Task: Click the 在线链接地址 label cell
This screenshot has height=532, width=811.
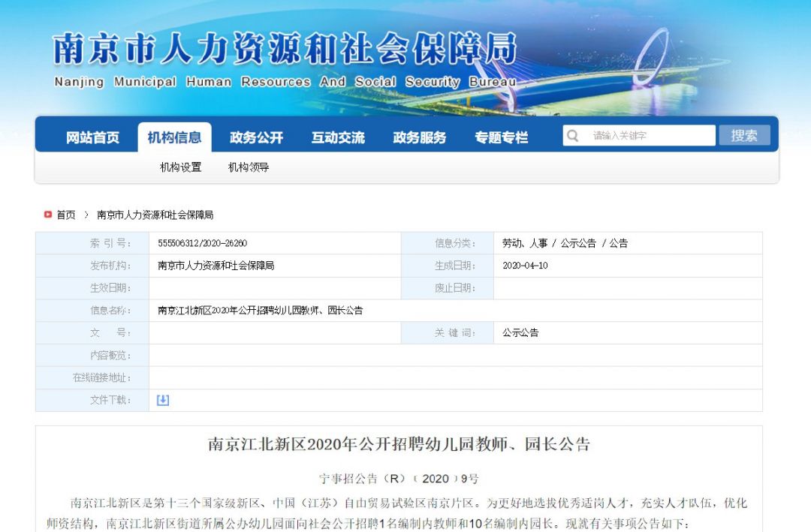Action: point(92,378)
